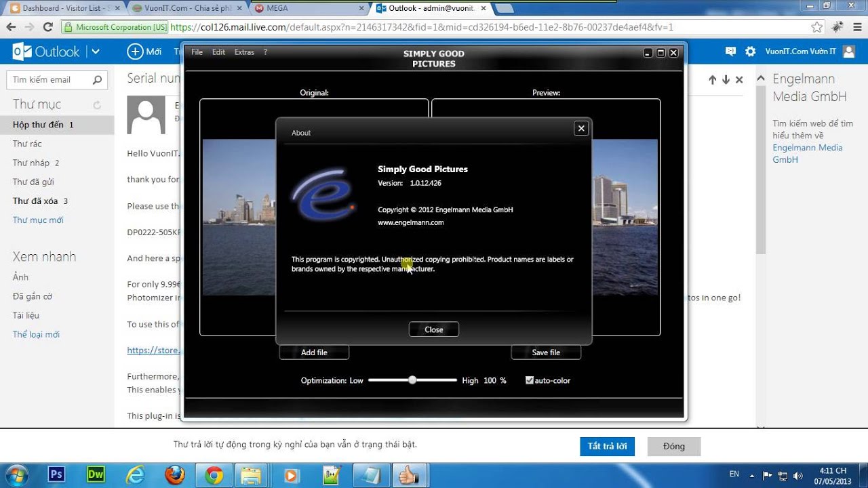The image size is (868, 488).
Task: Open VuonIT.Com Vườn IT account menu
Action: (810, 52)
